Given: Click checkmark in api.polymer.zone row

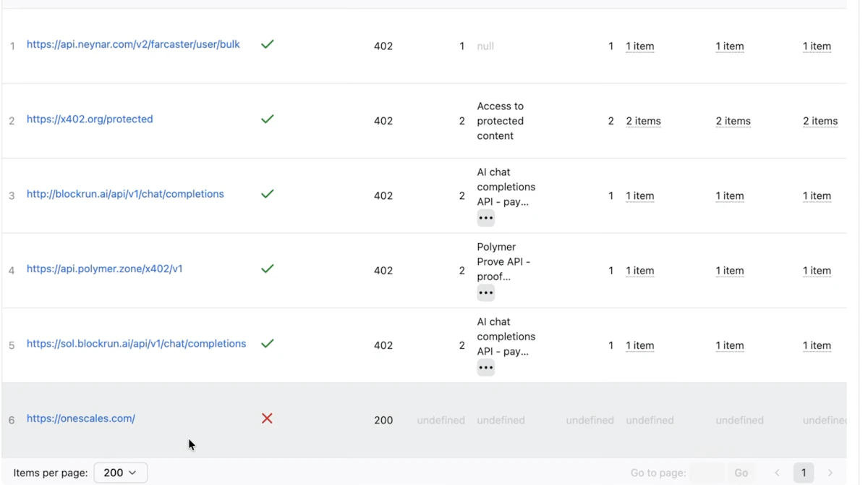Looking at the screenshot, I should click(x=267, y=269).
